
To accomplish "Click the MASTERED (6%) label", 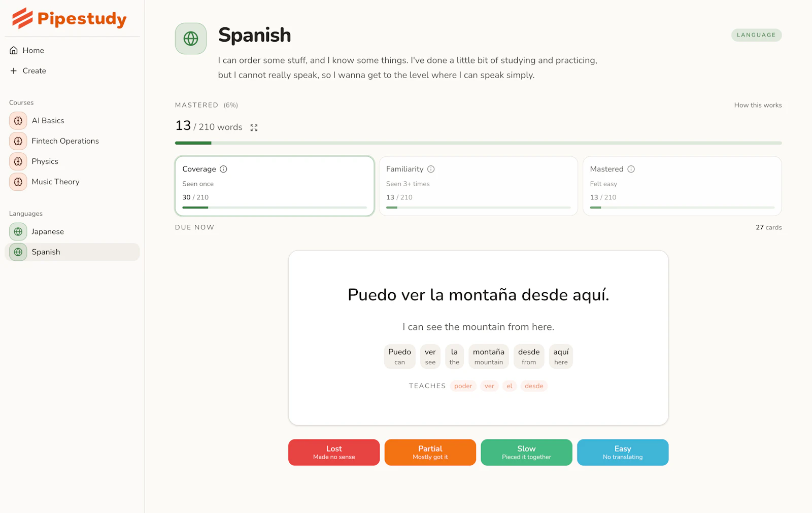I will [x=207, y=105].
